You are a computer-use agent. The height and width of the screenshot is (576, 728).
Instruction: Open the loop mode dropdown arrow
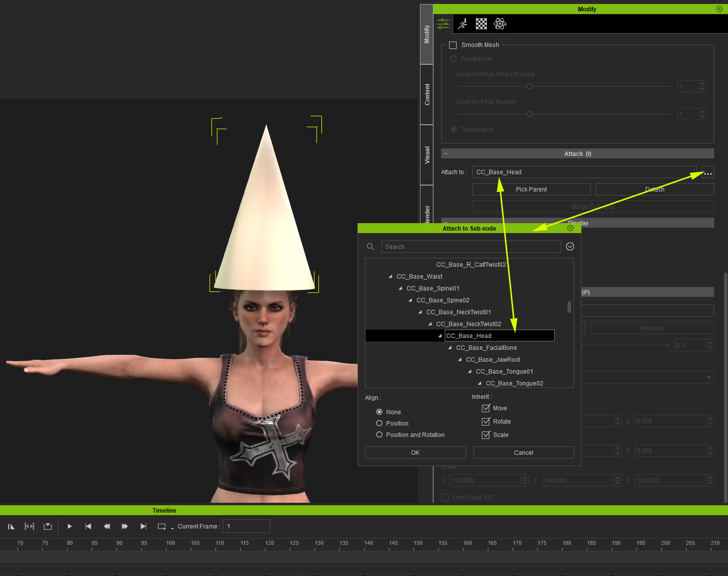pos(172,528)
